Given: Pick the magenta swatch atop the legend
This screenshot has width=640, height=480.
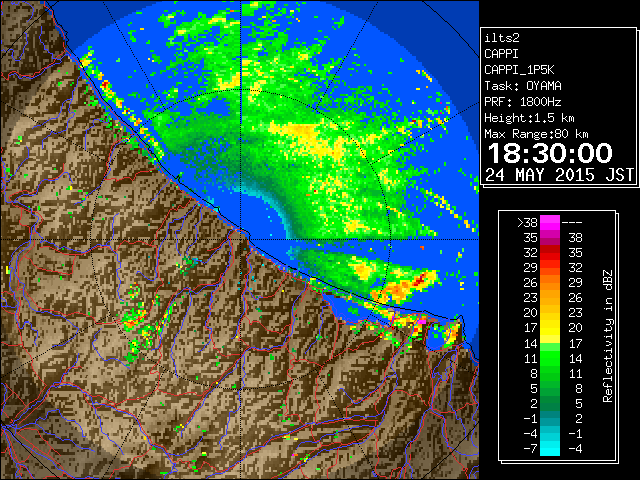Looking at the screenshot, I should coord(550,223).
